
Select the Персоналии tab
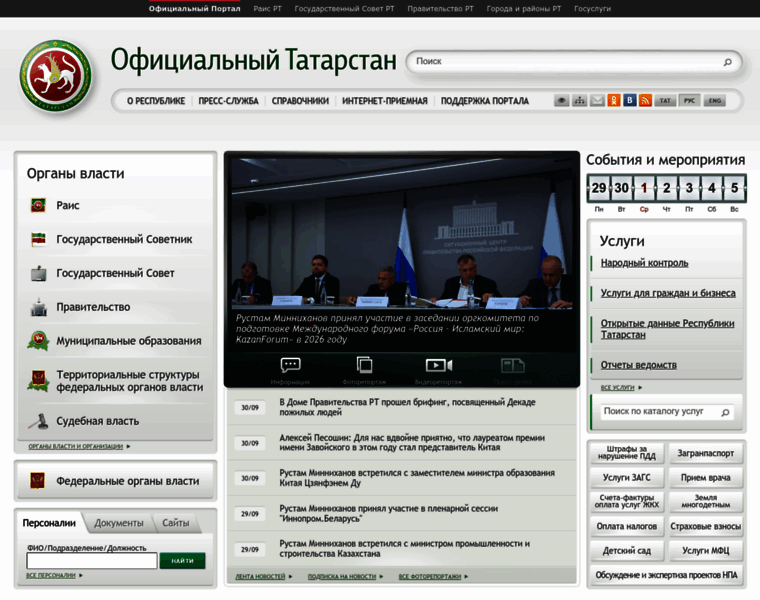click(x=49, y=523)
